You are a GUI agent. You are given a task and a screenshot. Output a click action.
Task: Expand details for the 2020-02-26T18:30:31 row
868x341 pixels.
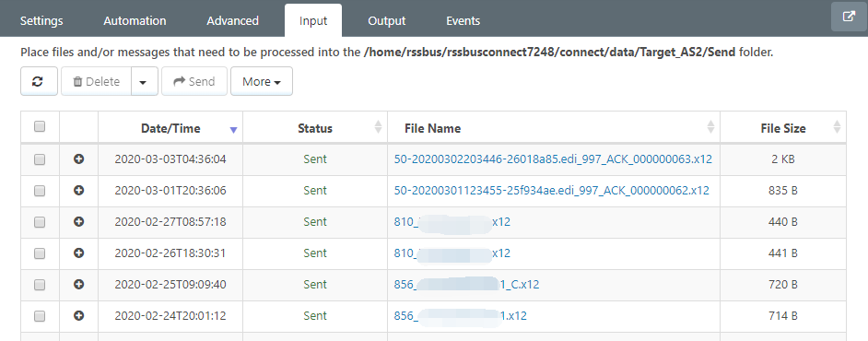pyautogui.click(x=78, y=253)
